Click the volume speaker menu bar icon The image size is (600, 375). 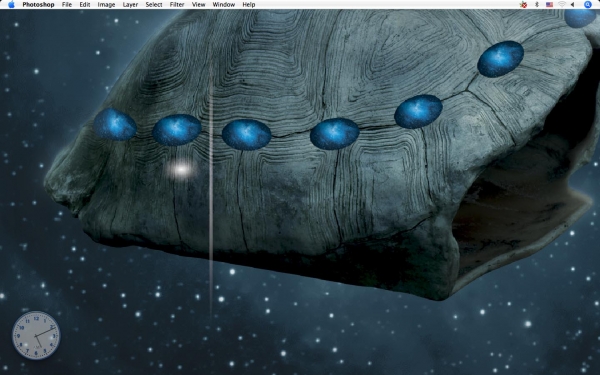[573, 5]
